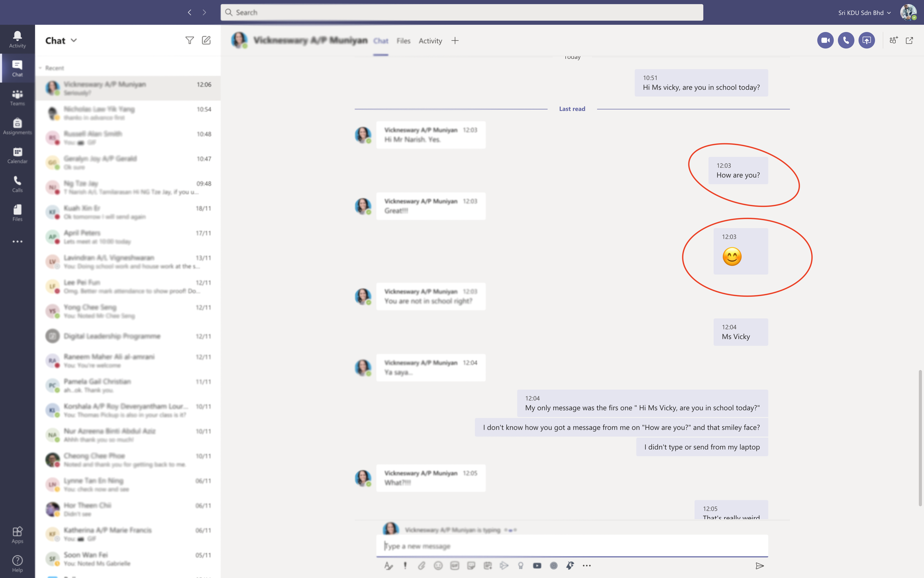Open the chat dated 05/11
924x578 pixels.
pos(128,559)
